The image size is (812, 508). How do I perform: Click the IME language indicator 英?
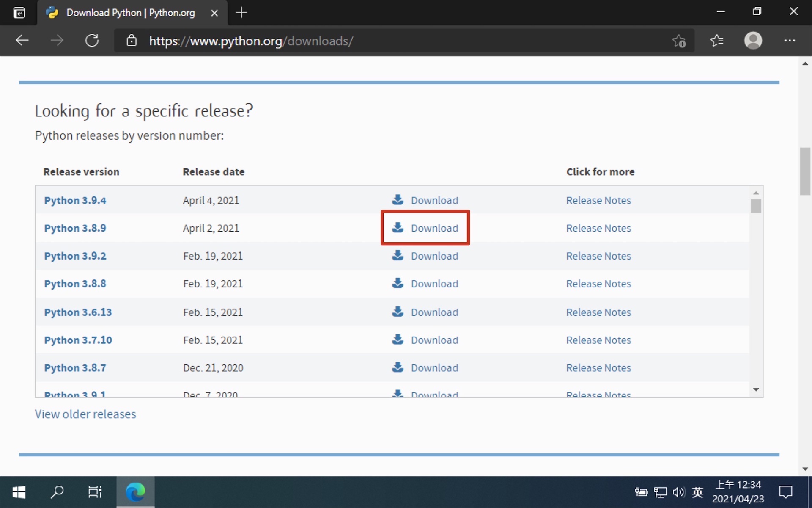tap(697, 492)
